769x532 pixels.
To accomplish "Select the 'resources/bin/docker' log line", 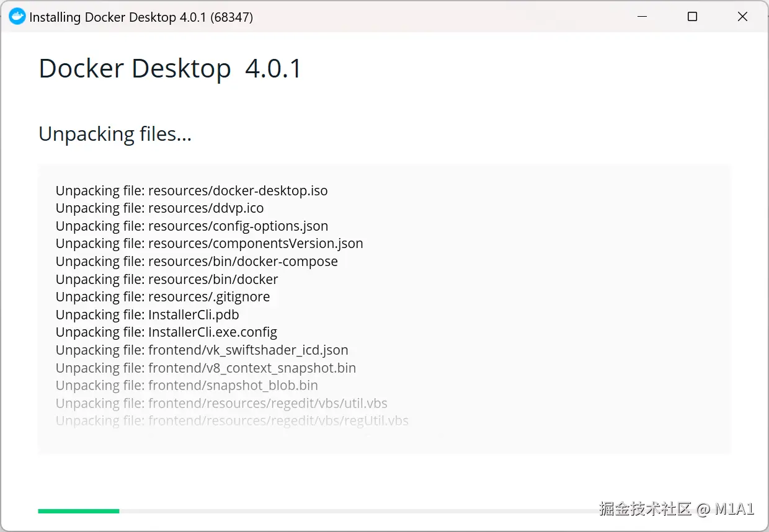I will click(167, 279).
